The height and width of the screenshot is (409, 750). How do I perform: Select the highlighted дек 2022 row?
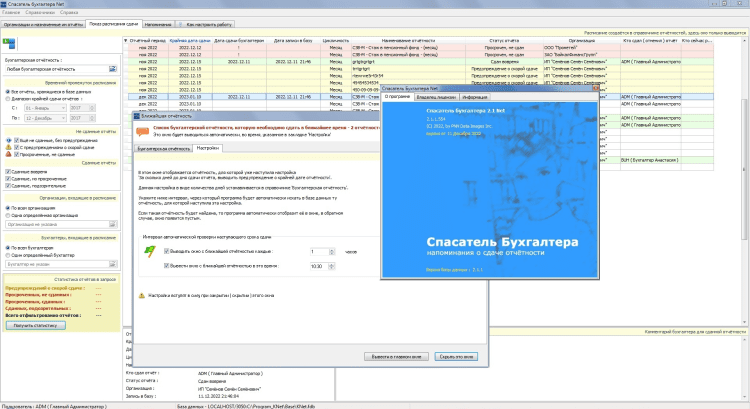[x=420, y=97]
